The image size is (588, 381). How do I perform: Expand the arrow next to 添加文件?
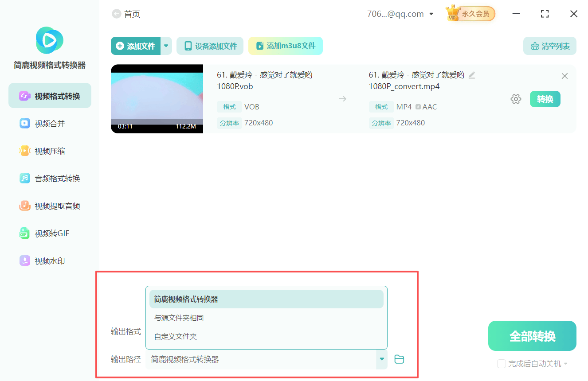point(166,46)
